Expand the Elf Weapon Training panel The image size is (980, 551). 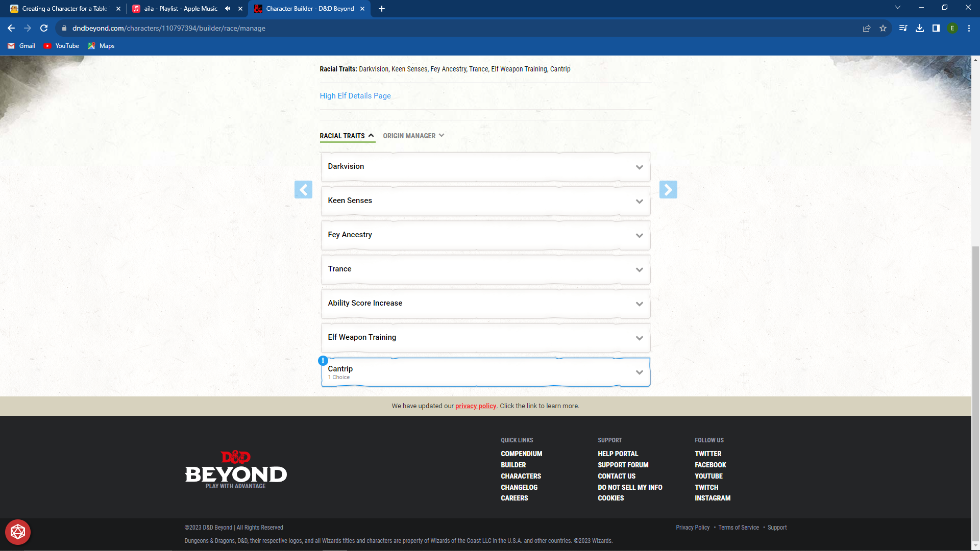[485, 337]
